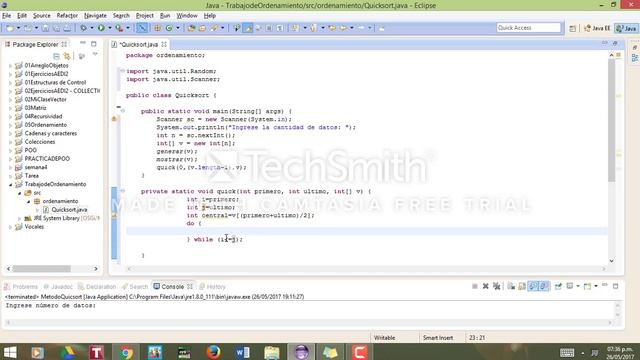Close the Quicksort.java editor tab
Image resolution: width=640 pixels, height=360 pixels.
click(x=164, y=44)
